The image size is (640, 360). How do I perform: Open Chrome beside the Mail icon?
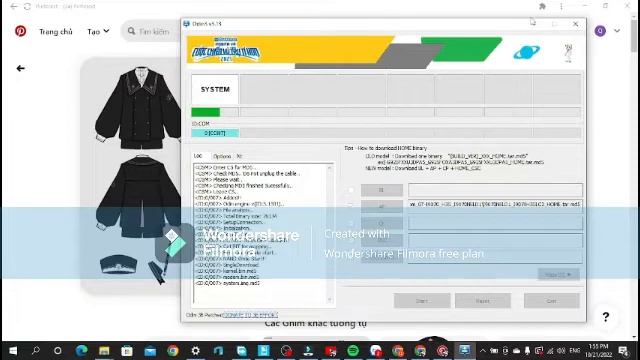click(x=173, y=351)
